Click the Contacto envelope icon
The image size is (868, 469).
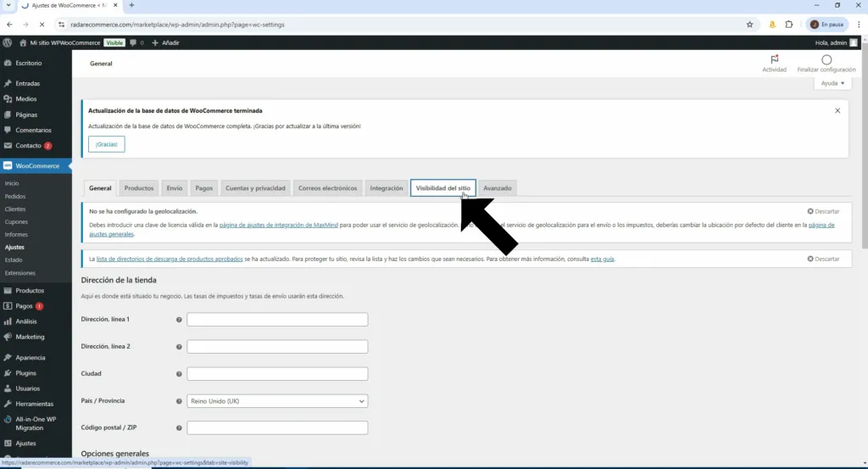(x=8, y=146)
